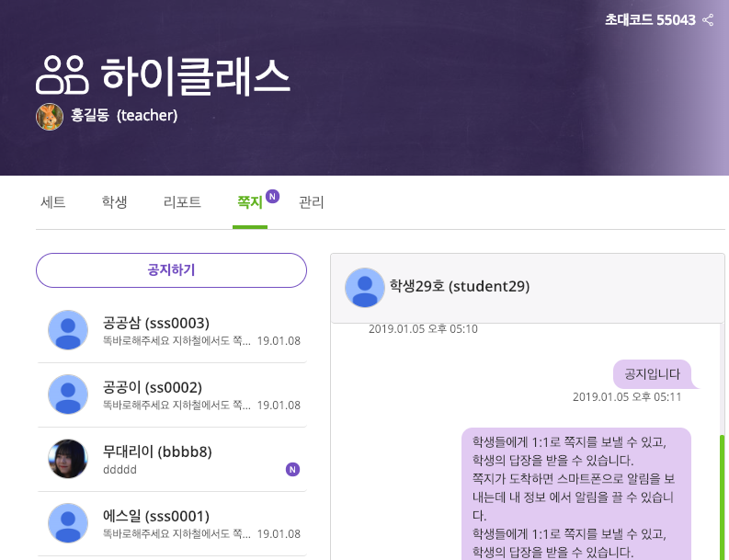Click the long purple message about 1:1 쪽지
The width and height of the screenshot is (729, 560).
[576, 494]
